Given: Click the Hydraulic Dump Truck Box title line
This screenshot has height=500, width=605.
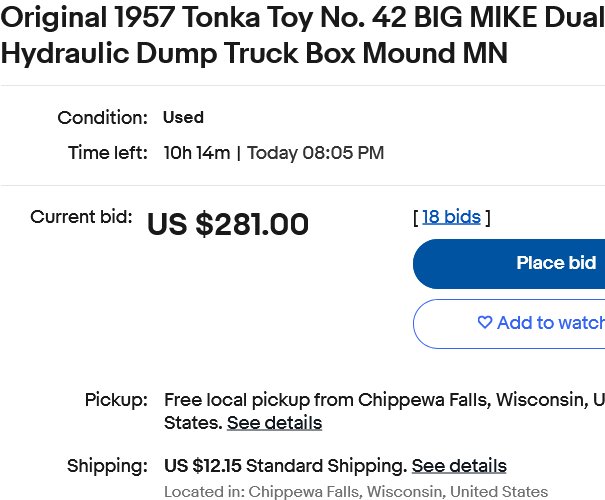Looking at the screenshot, I should pyautogui.click(x=254, y=53).
